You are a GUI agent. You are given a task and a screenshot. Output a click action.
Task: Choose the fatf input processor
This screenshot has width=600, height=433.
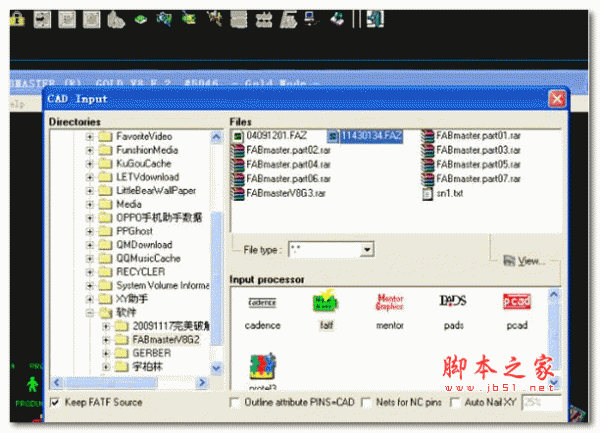(326, 310)
